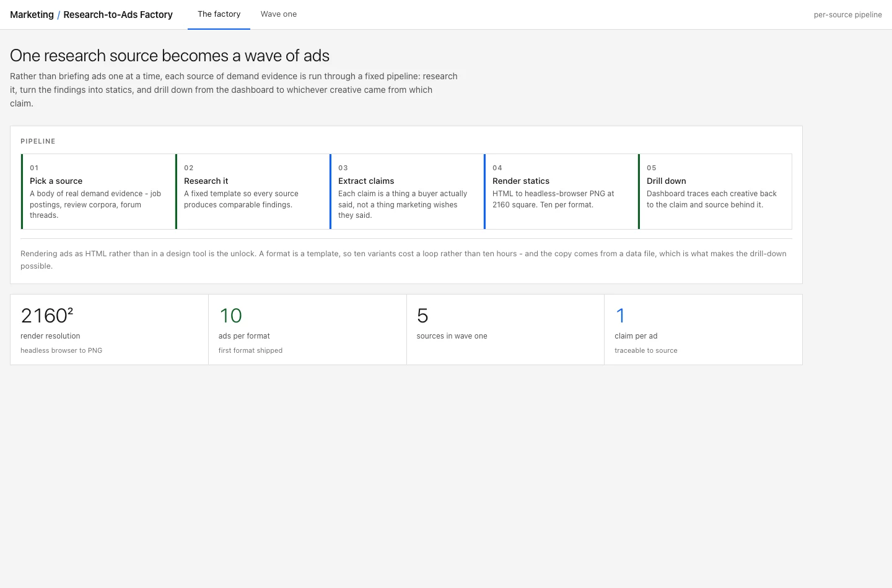
Task: Select The factory tab
Action: [219, 14]
